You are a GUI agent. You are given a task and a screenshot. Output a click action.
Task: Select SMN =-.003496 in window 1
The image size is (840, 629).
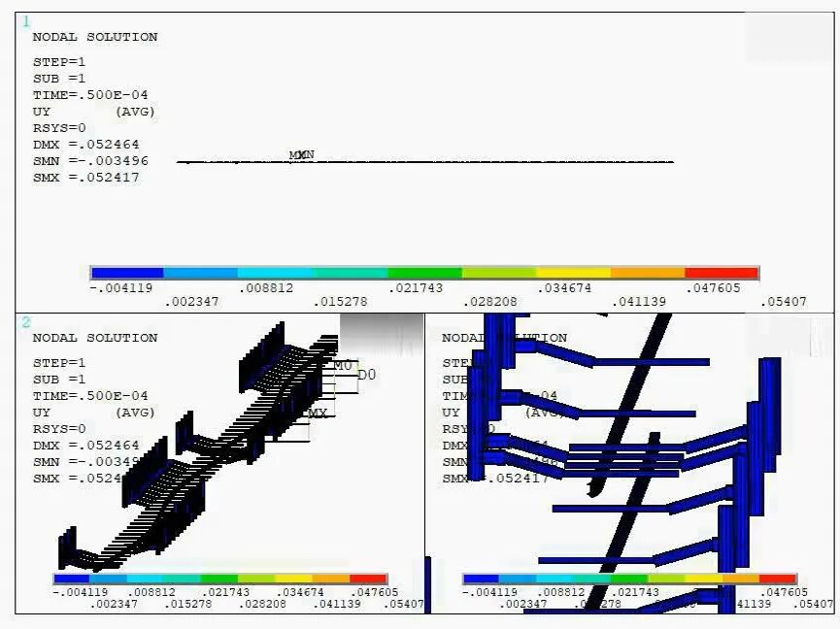tap(90, 161)
